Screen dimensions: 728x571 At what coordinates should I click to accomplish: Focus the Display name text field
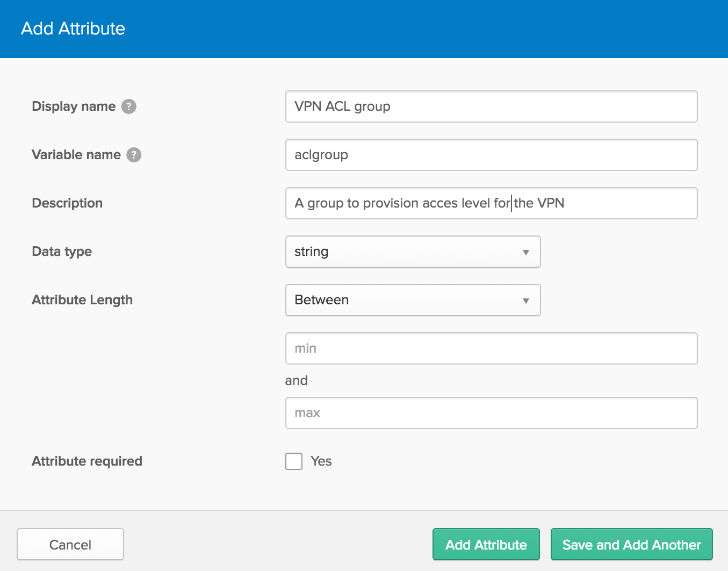pos(491,106)
